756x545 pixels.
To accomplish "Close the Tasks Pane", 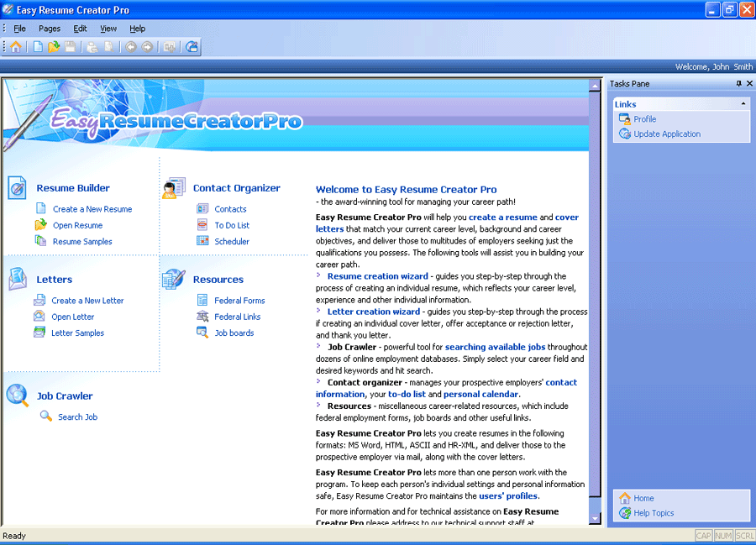I will click(749, 83).
